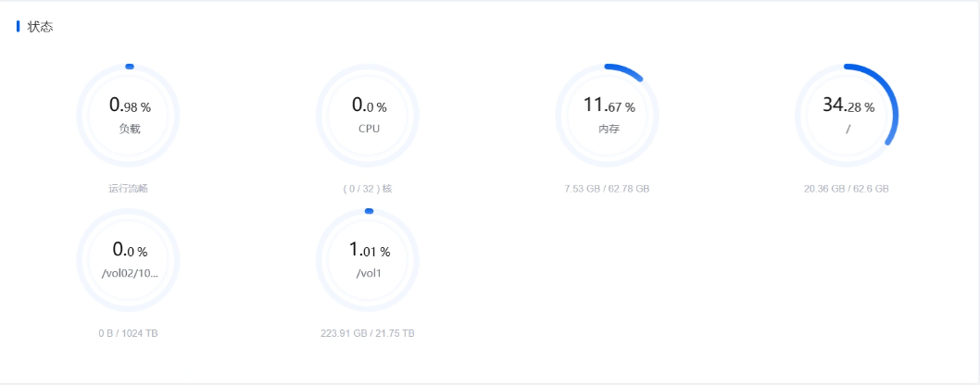Screen dimensions: 980x385
Task: Click the 223.91 GB / 21.75 TB caption
Action: (x=368, y=333)
